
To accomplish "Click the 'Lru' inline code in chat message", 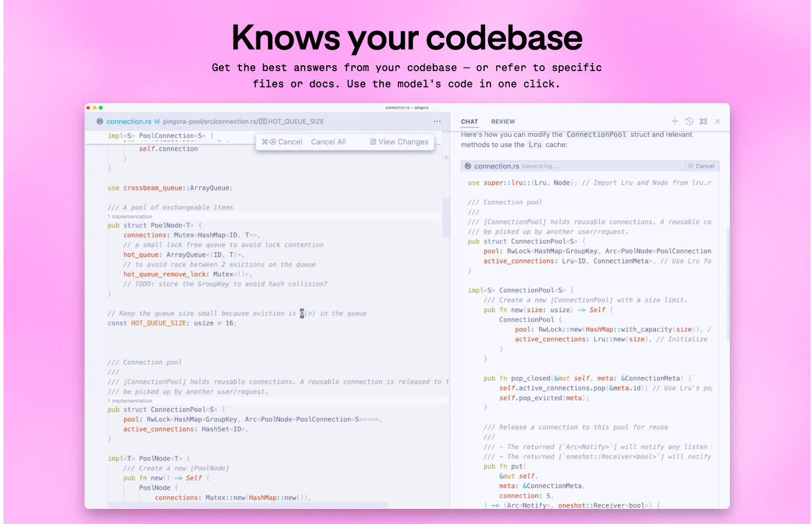I will tap(535, 145).
